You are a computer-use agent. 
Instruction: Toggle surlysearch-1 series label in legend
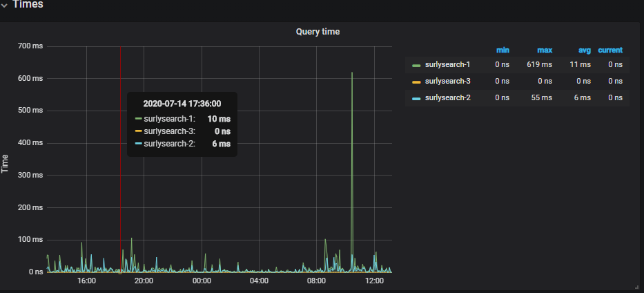tap(447, 65)
